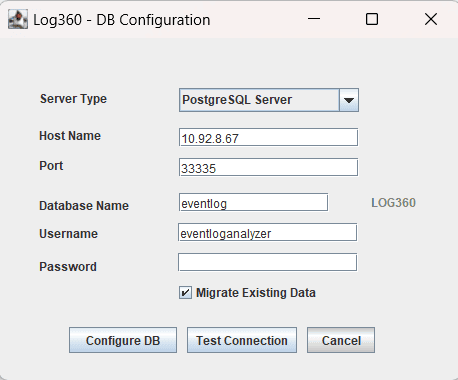The width and height of the screenshot is (458, 380).
Task: Close the DB Configuration window
Action: tap(431, 19)
